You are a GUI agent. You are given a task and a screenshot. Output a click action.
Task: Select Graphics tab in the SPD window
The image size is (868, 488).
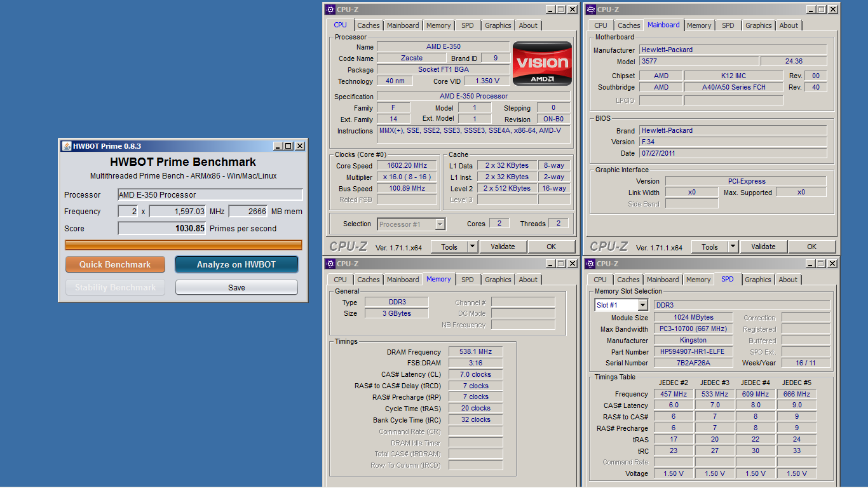point(757,280)
